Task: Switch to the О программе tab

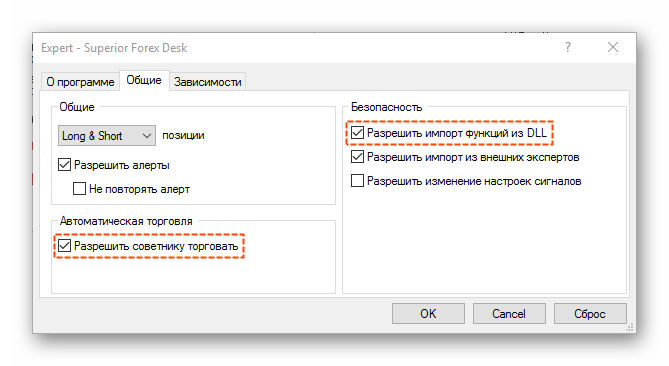Action: point(80,81)
